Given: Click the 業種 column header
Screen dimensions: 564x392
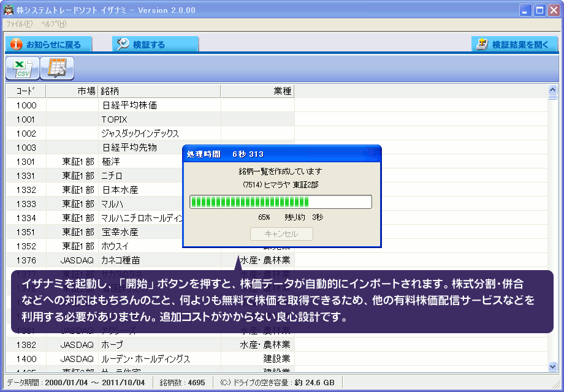Looking at the screenshot, I should [x=257, y=91].
